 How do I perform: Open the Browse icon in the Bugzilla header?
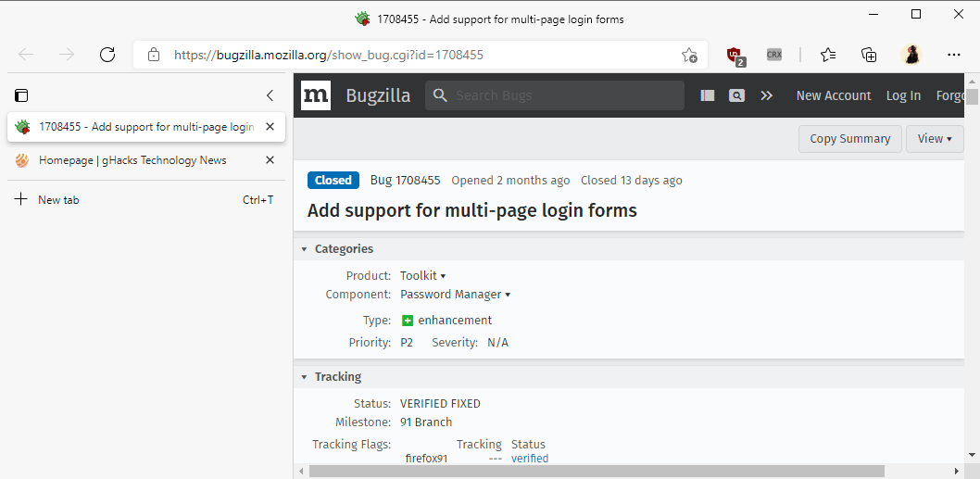[x=708, y=95]
